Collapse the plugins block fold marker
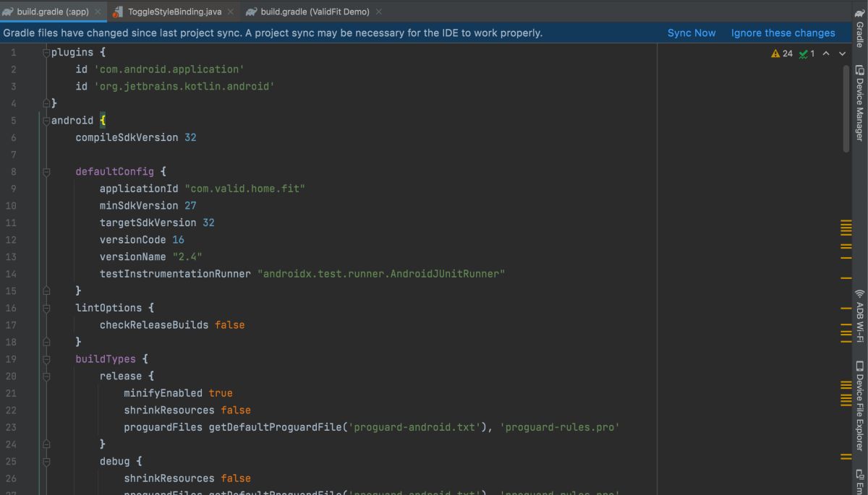The width and height of the screenshot is (868, 495). click(46, 53)
